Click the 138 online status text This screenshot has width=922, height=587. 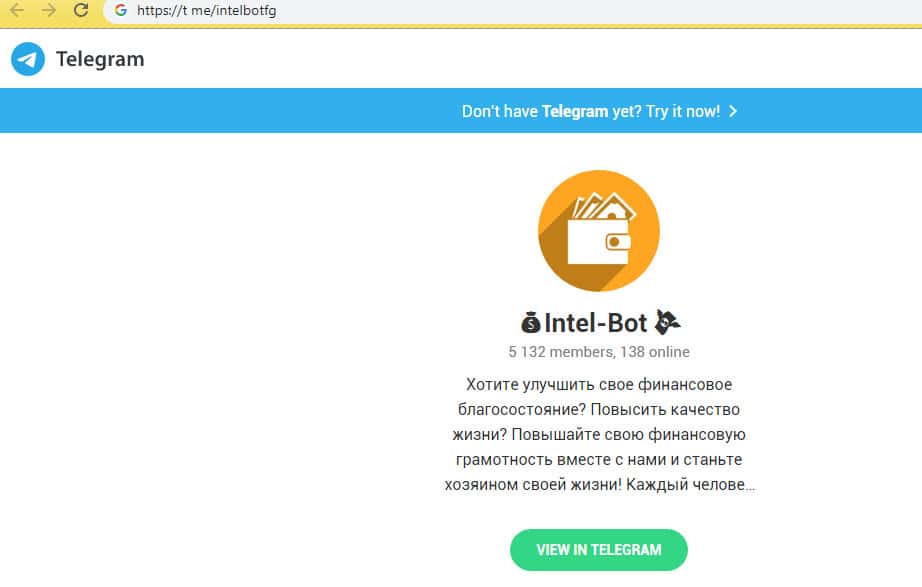[654, 352]
